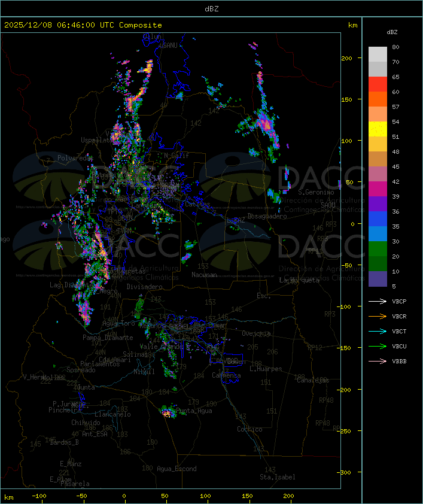Click the 80 value on the legend
Viewport: 423px width, 504px height.
pyautogui.click(x=395, y=47)
